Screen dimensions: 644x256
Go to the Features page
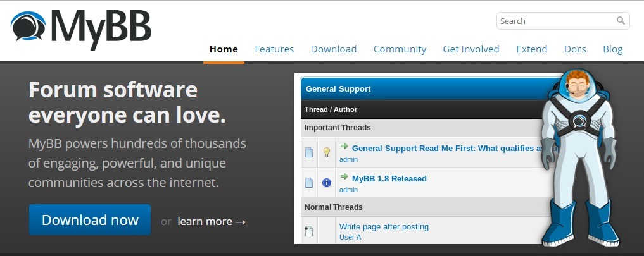274,49
